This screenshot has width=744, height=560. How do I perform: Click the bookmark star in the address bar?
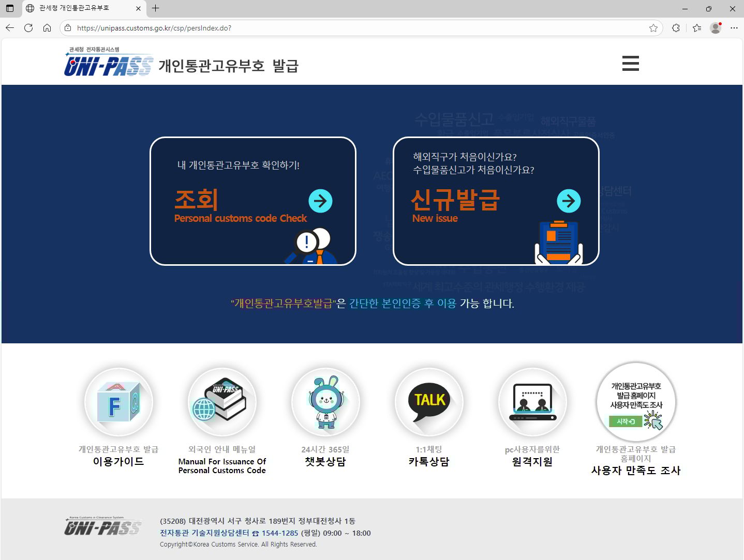[x=653, y=28]
